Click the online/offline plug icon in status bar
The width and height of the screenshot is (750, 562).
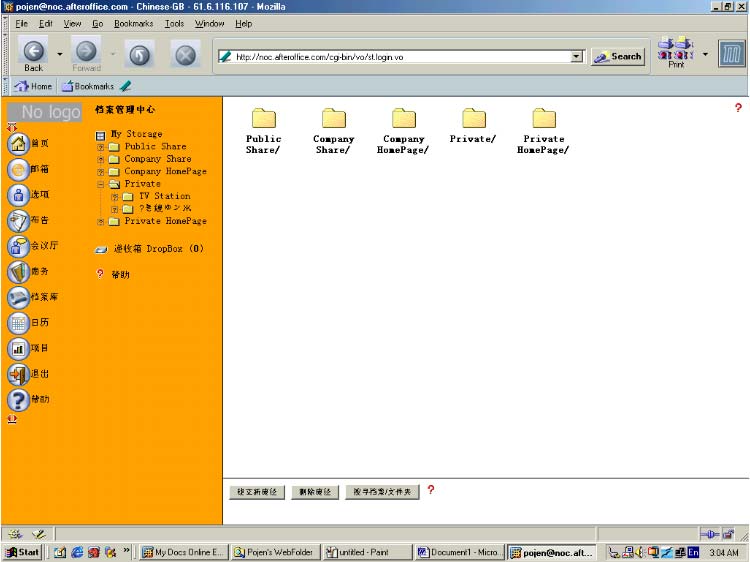click(x=710, y=534)
